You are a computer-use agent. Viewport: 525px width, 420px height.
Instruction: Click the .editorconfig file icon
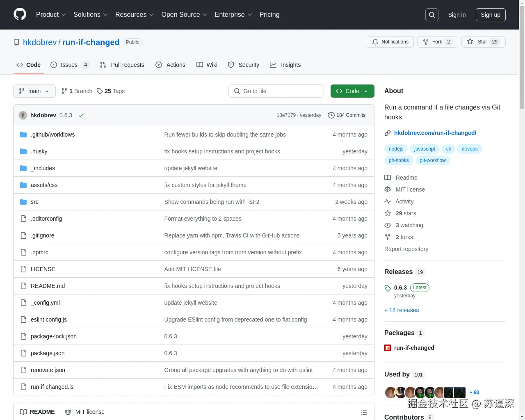(x=23, y=219)
